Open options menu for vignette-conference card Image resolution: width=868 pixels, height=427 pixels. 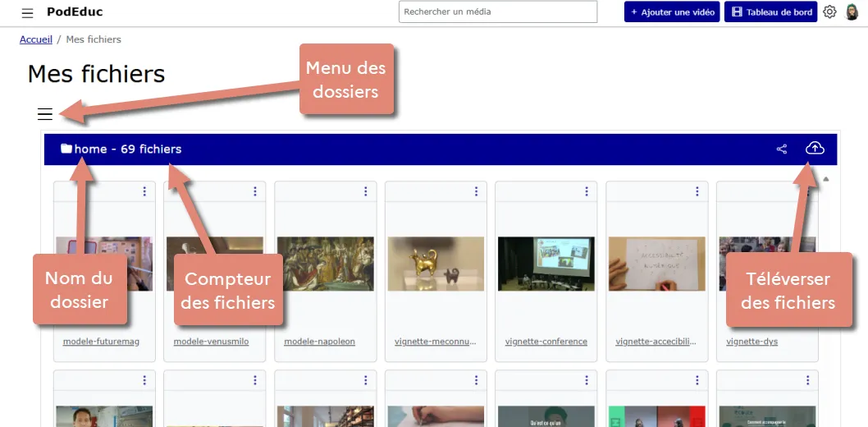[x=587, y=191]
